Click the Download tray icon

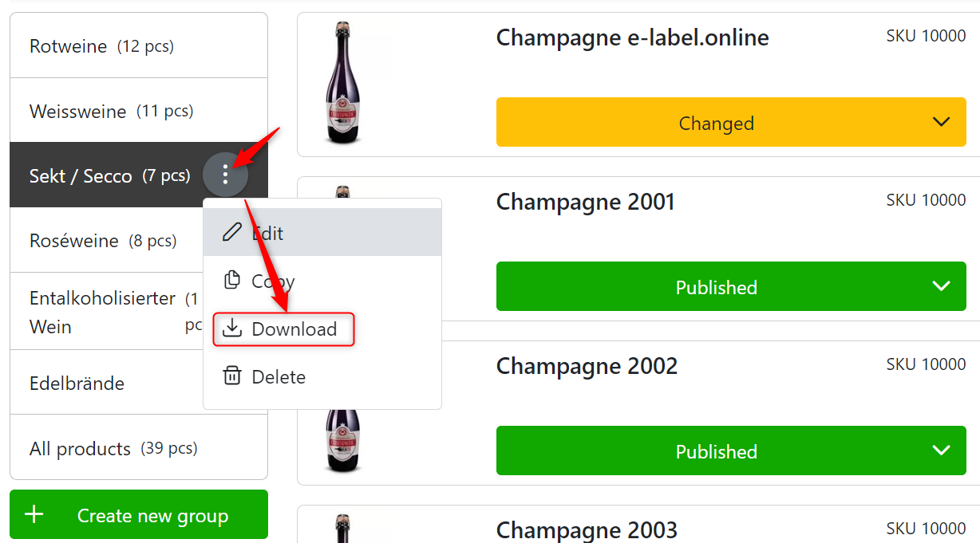tap(231, 329)
